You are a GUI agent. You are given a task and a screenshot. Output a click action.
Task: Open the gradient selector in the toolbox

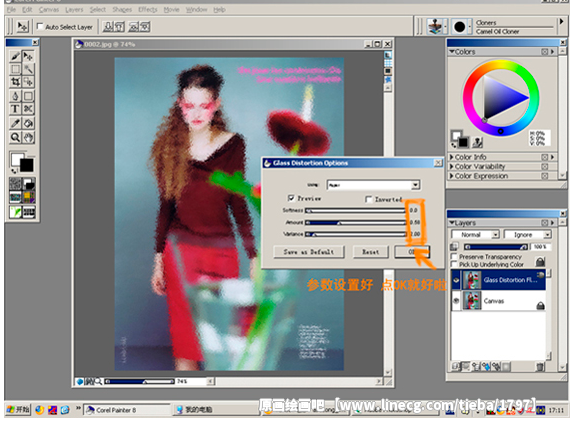click(29, 184)
